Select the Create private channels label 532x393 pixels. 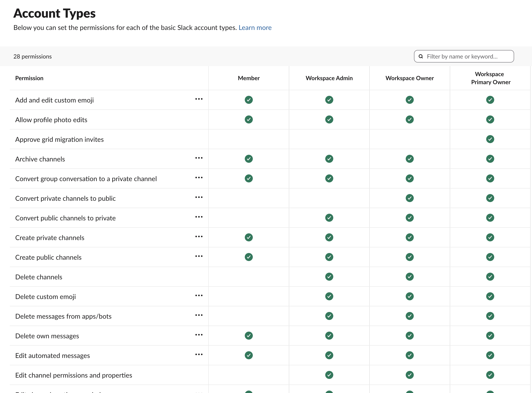pyautogui.click(x=50, y=238)
